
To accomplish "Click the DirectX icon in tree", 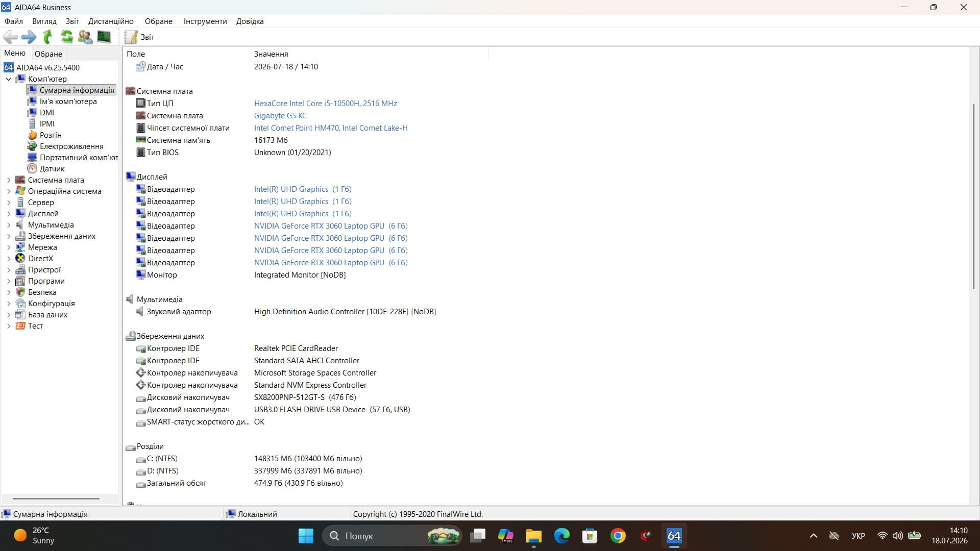I will tap(20, 258).
